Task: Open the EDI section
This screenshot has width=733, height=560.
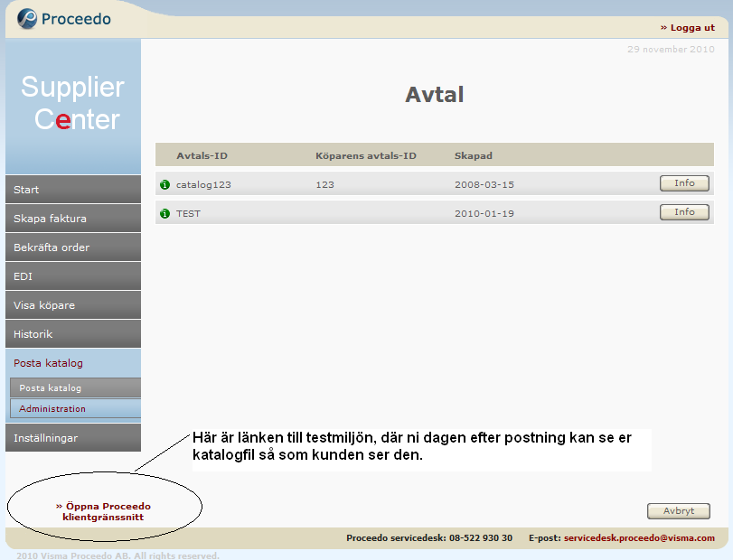Action: click(73, 276)
